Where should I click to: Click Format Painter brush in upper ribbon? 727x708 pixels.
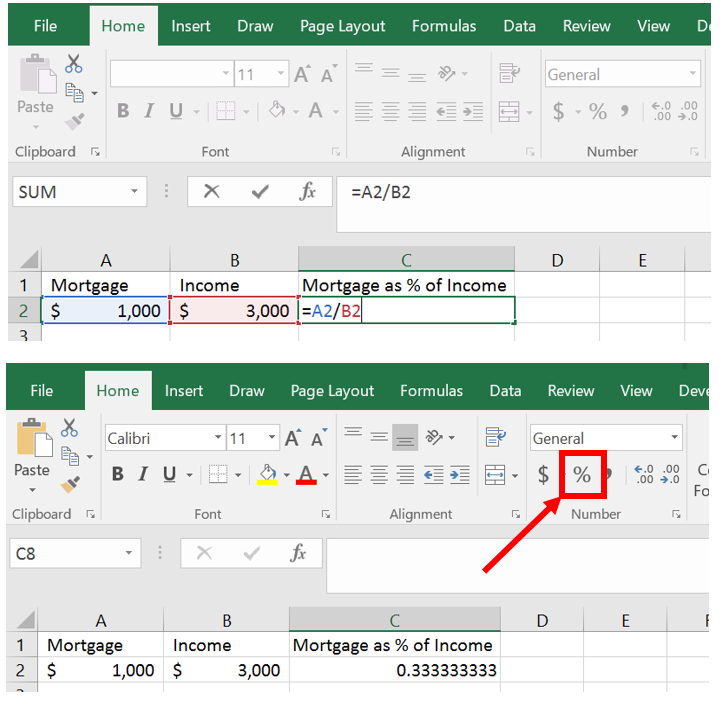pos(75,121)
